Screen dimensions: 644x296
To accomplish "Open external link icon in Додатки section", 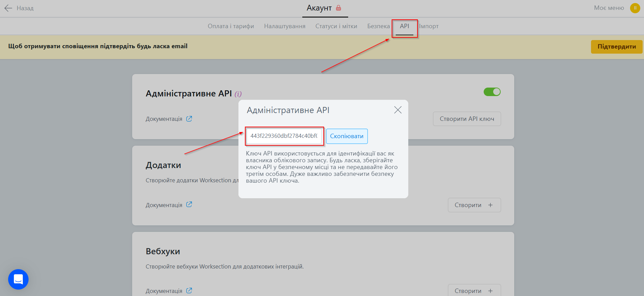I will 189,205.
